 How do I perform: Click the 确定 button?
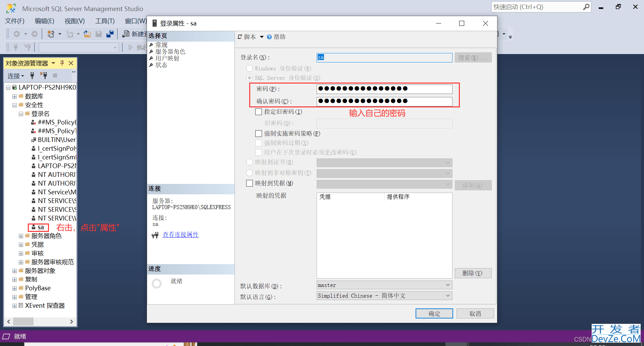pyautogui.click(x=434, y=313)
